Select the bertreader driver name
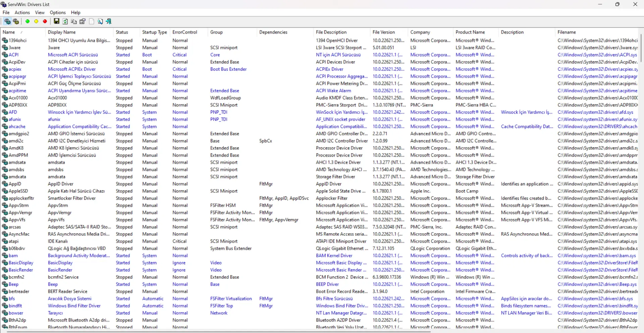 [19, 291]
